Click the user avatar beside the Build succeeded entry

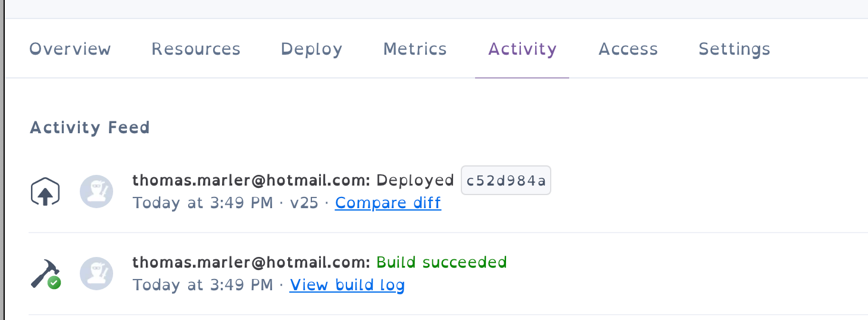[x=96, y=274]
